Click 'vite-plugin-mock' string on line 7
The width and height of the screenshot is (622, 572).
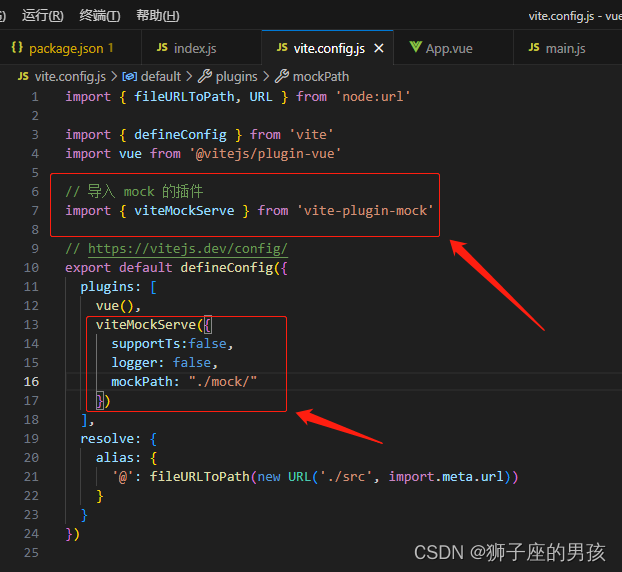[365, 211]
